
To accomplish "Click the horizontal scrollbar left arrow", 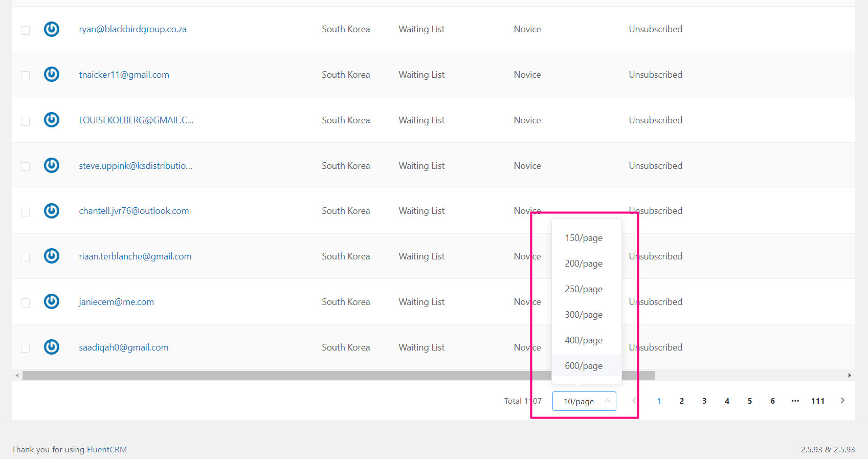I will coord(17,376).
